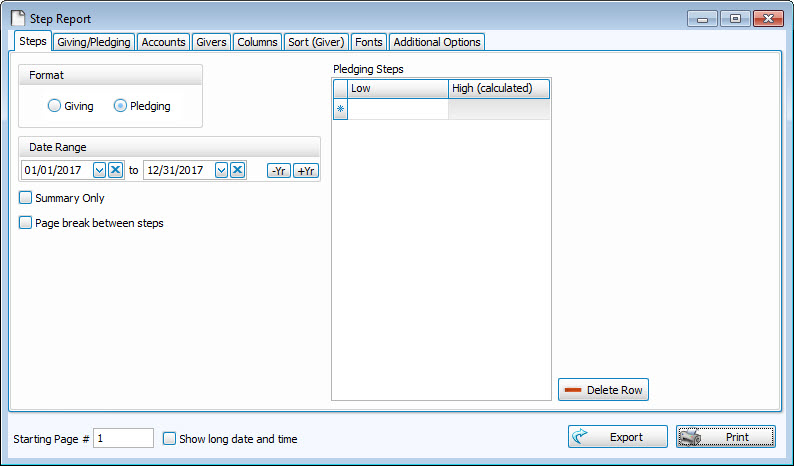
Task: Print the step report
Action: [727, 437]
